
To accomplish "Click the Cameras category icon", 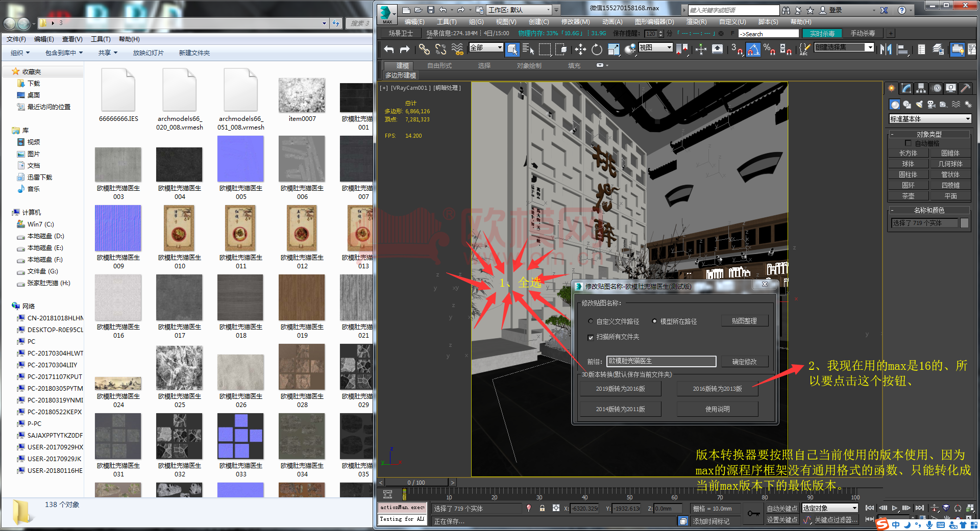I will tap(932, 105).
